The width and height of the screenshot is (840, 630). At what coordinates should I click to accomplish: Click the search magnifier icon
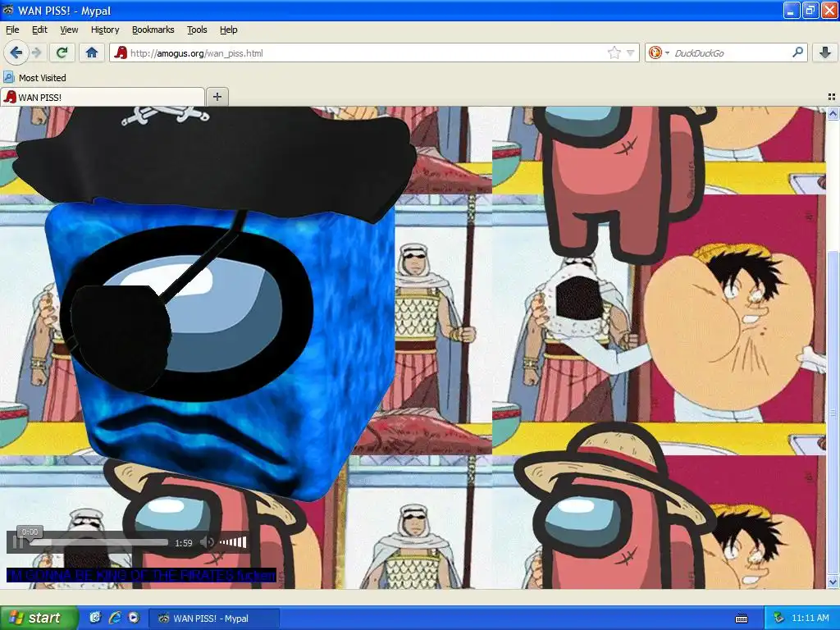click(797, 52)
